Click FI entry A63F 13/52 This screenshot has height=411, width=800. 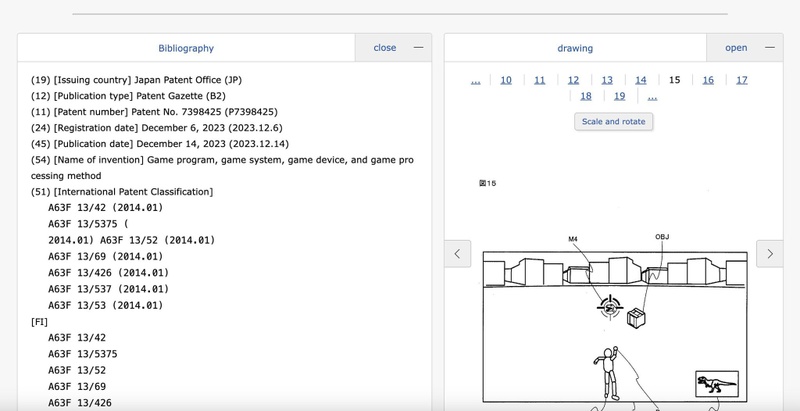click(77, 370)
